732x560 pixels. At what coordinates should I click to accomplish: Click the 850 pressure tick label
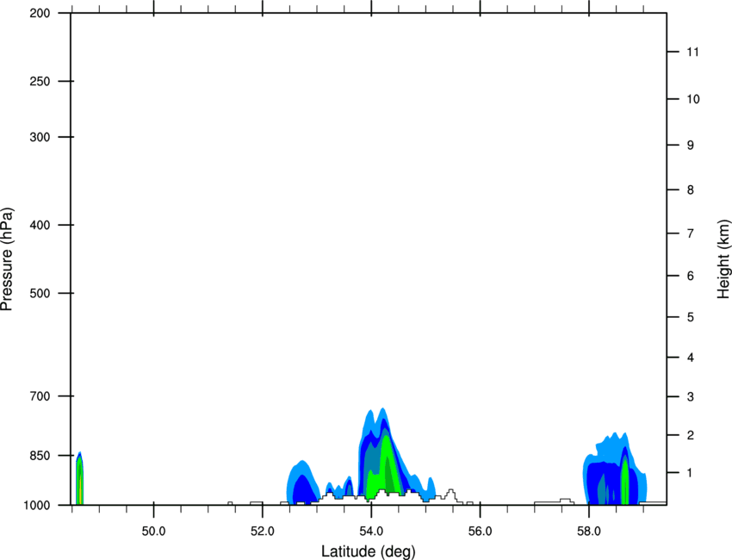[40, 456]
